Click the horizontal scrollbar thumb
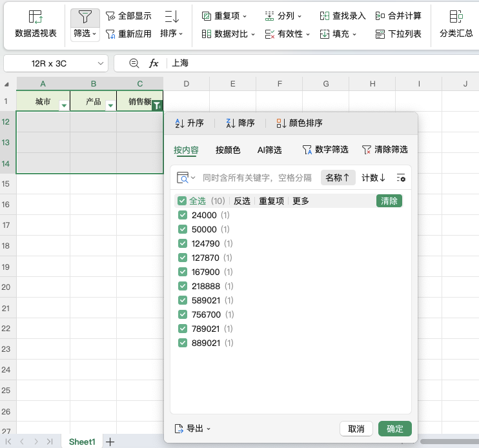This screenshot has width=479, height=448. [x=449, y=442]
